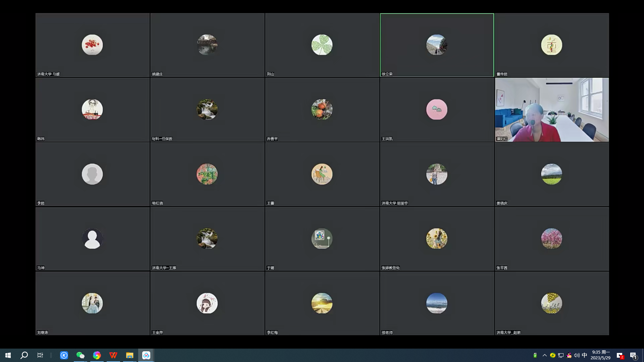Viewport: 644px width, 362px height.
Task: Click the WPS Office taskbar icon
Action: coord(113,355)
